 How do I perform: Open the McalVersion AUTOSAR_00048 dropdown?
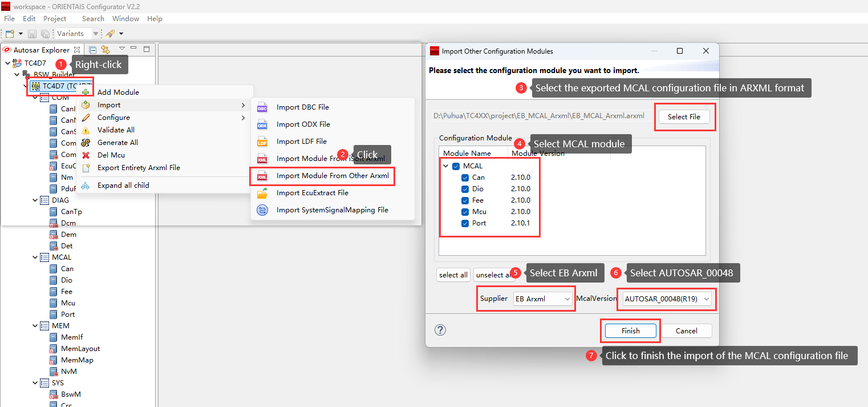pyautogui.click(x=666, y=299)
